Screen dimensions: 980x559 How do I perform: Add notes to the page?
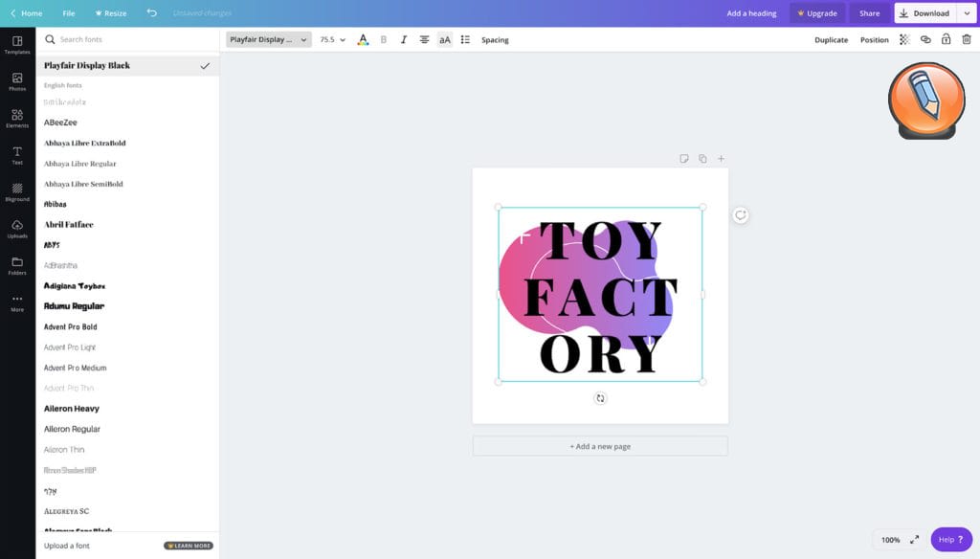pyautogui.click(x=683, y=159)
